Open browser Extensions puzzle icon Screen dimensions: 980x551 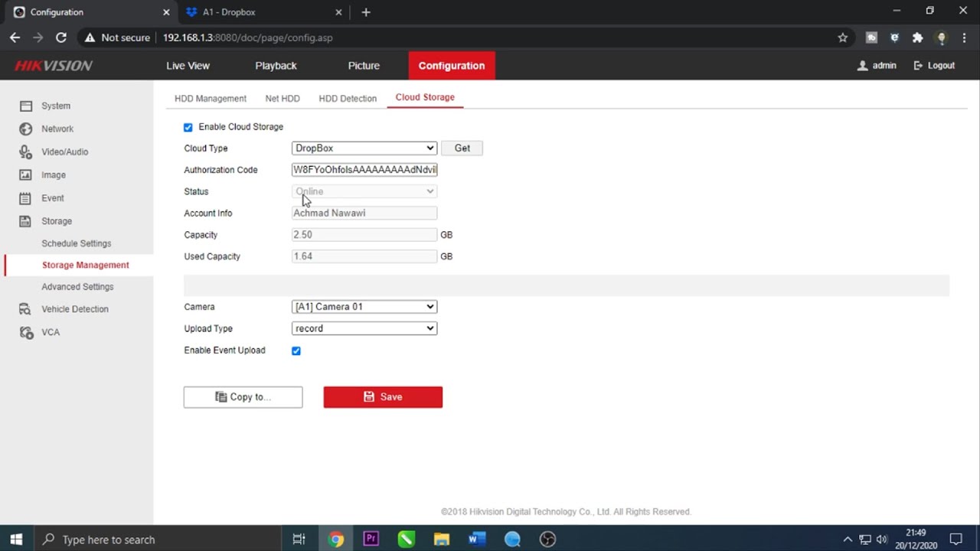tap(918, 37)
